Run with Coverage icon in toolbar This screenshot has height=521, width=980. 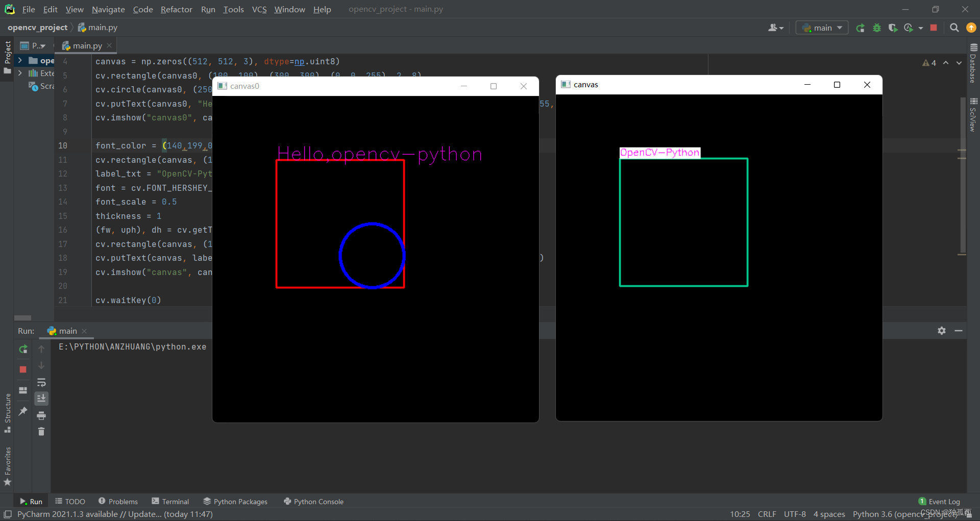coord(893,28)
